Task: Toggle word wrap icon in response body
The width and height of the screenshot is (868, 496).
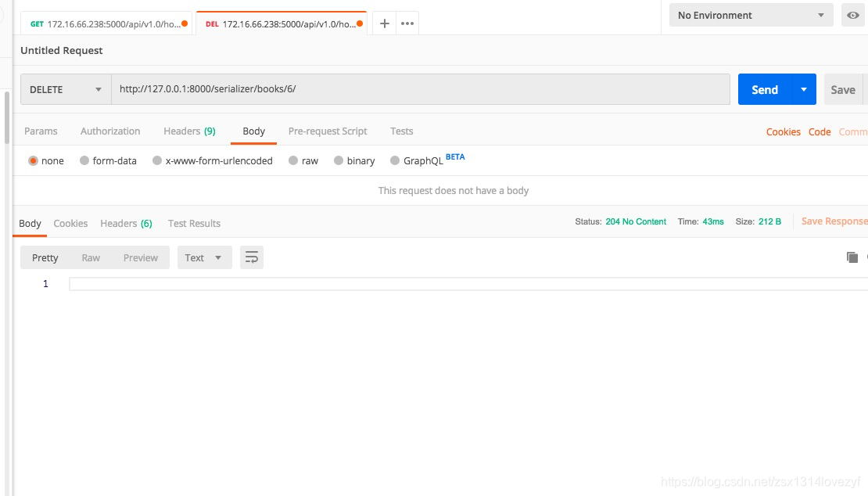Action: coord(251,257)
